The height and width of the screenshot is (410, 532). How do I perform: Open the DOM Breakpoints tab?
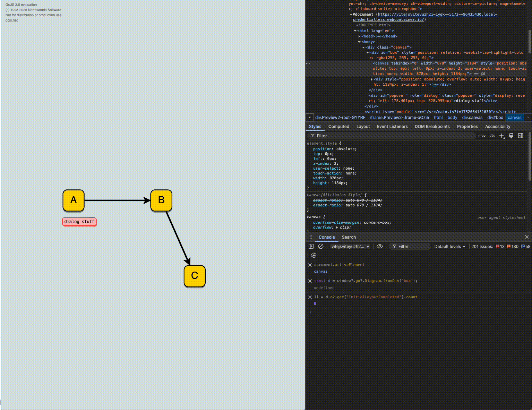tap(432, 127)
